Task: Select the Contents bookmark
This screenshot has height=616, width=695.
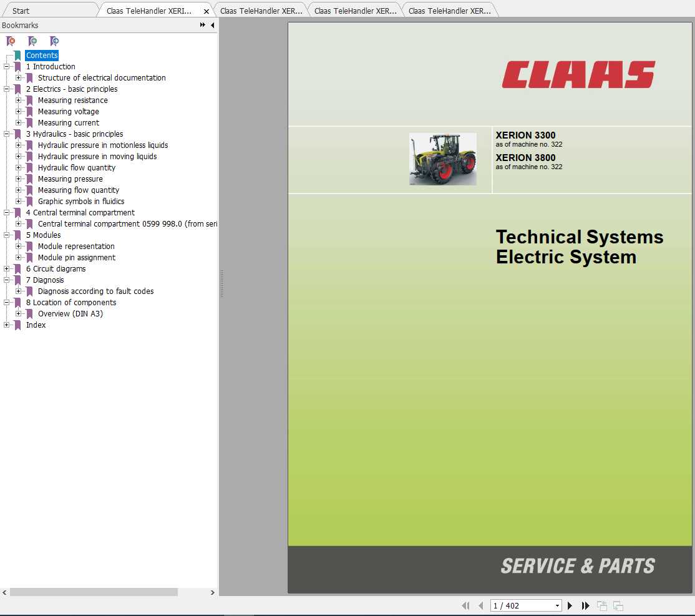Action: (42, 55)
